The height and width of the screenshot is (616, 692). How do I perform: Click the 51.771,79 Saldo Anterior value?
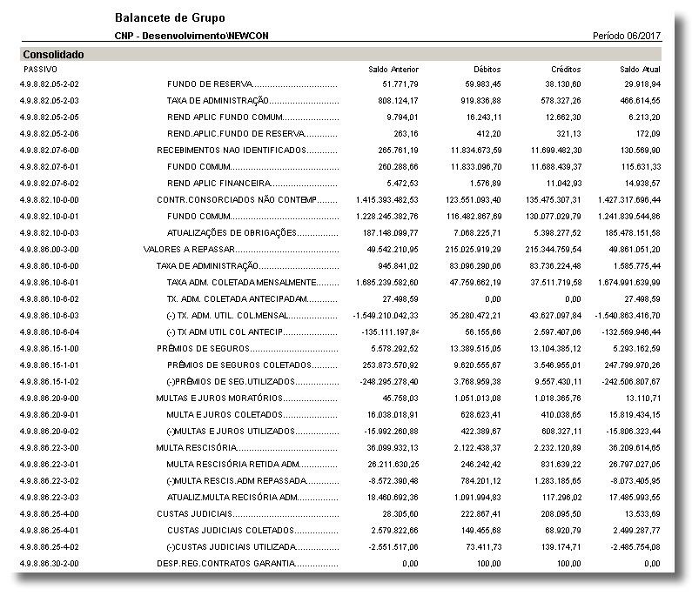click(400, 84)
